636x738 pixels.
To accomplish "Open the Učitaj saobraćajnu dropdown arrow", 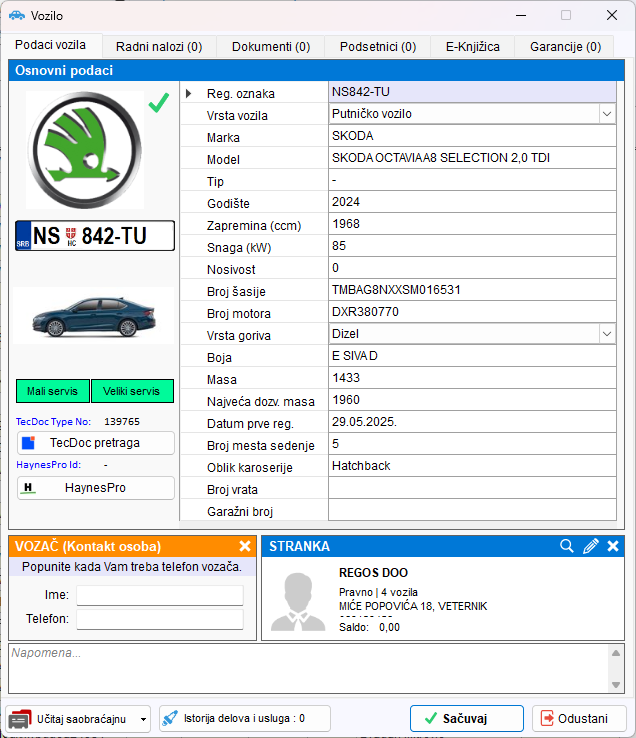I will tap(143, 719).
